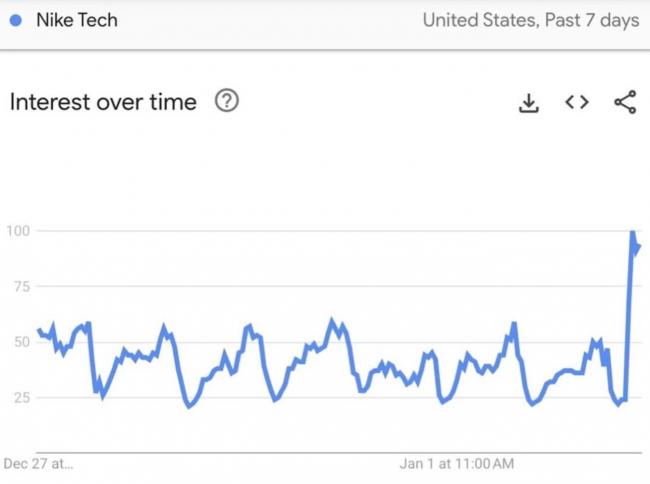Click the 50 y-axis label
The height and width of the screenshot is (484, 650).
(22, 342)
